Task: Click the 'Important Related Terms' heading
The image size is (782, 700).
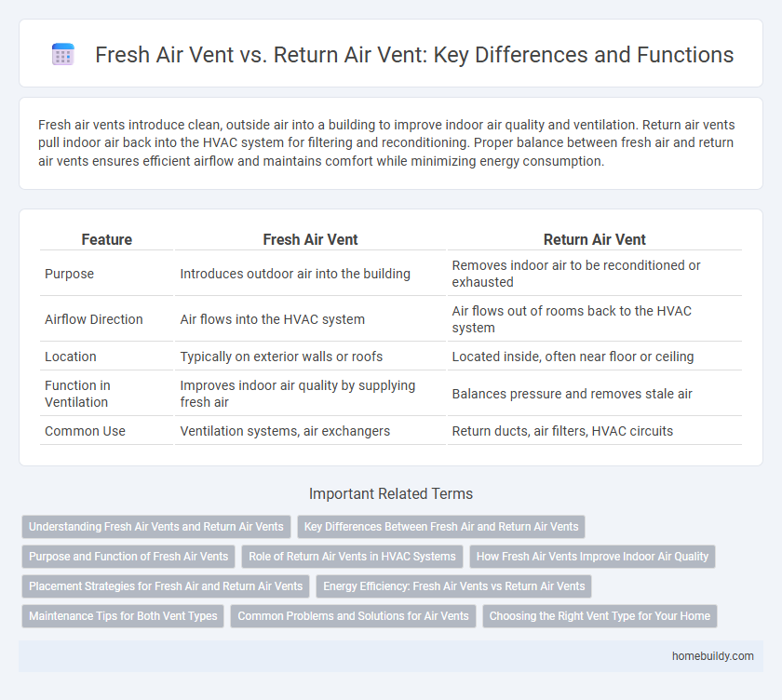Action: pyautogui.click(x=390, y=493)
